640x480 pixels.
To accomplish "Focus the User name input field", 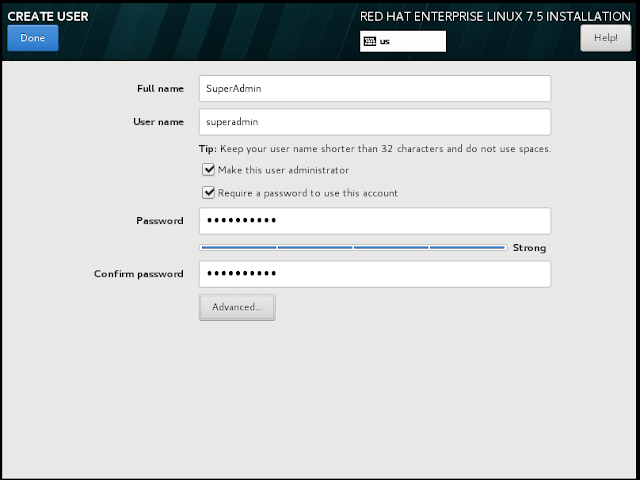I will (375, 122).
